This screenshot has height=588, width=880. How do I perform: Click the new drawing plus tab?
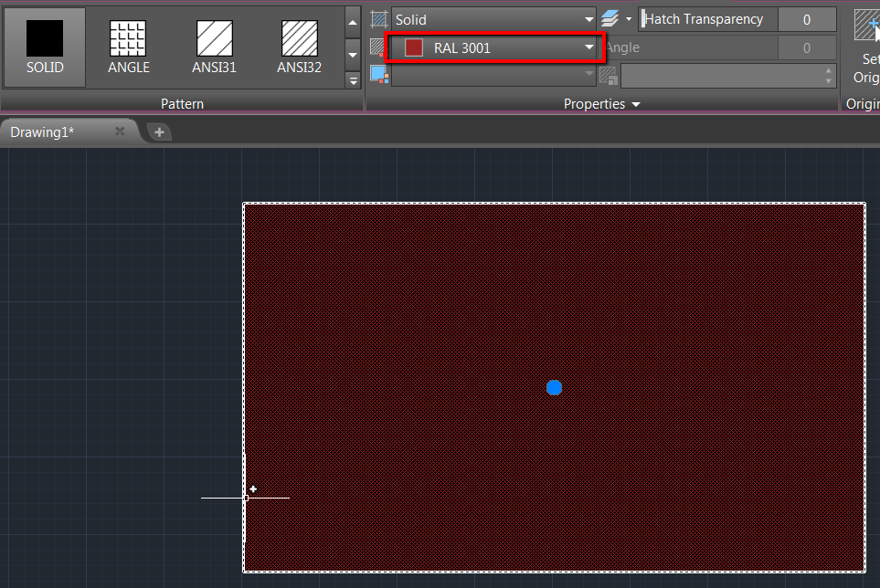(x=159, y=131)
